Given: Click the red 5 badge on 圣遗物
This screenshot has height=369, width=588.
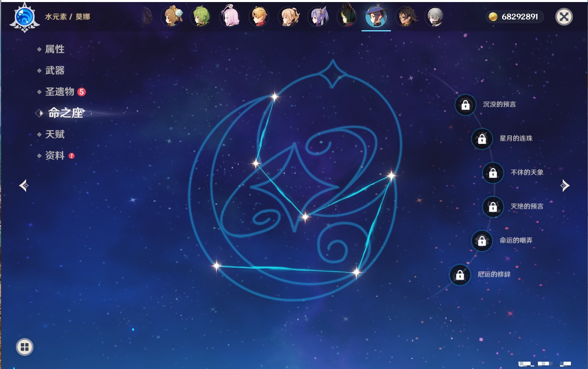Looking at the screenshot, I should pos(81,92).
